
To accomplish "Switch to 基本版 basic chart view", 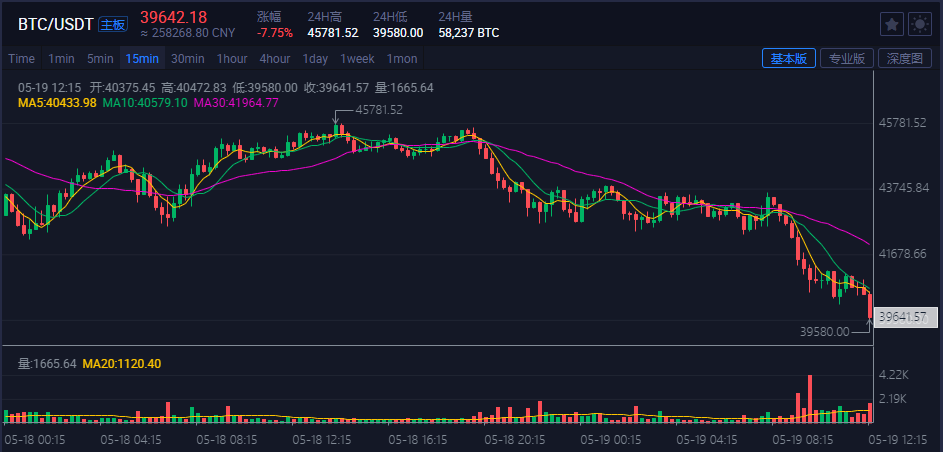I will coord(788,58).
